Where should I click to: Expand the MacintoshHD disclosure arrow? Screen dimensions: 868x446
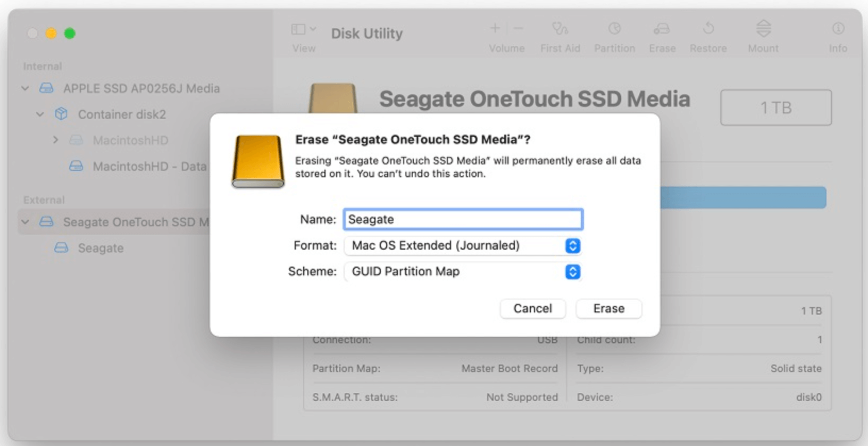(55, 140)
